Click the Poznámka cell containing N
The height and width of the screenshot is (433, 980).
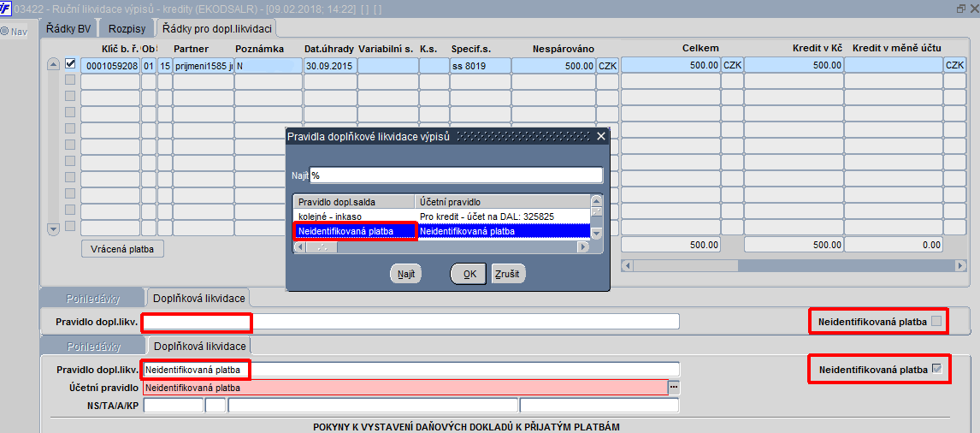point(269,65)
